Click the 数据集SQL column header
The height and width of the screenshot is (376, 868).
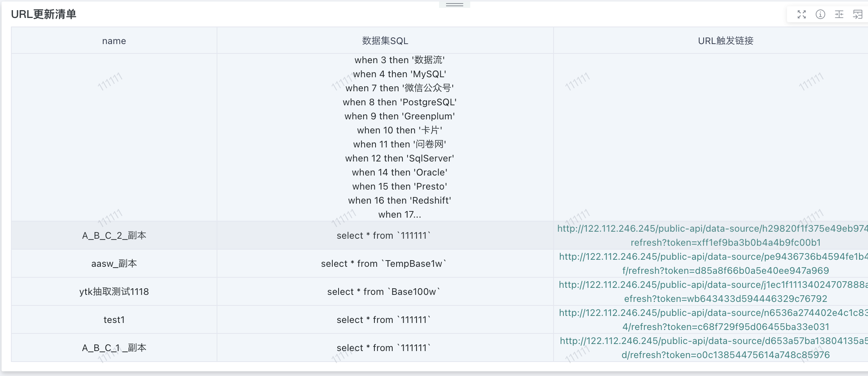pos(385,41)
